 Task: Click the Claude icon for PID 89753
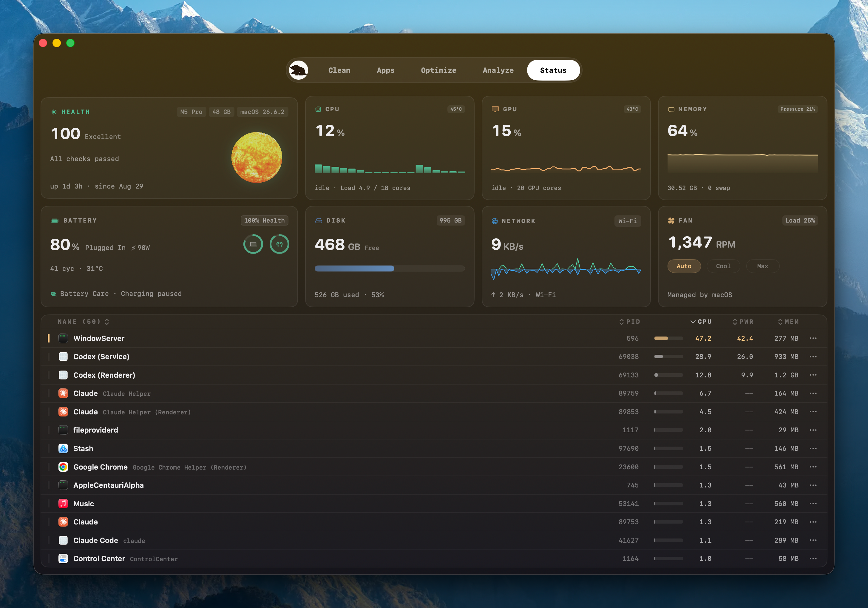tap(63, 522)
